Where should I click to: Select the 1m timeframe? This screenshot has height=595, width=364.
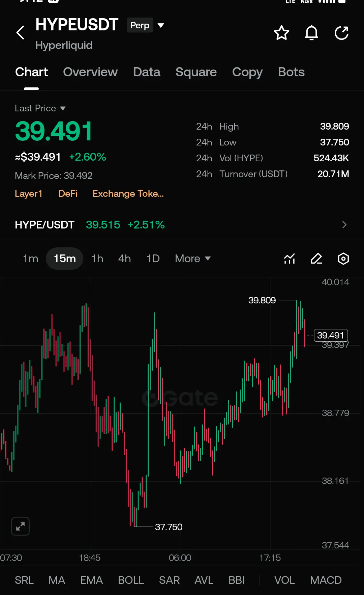click(30, 259)
